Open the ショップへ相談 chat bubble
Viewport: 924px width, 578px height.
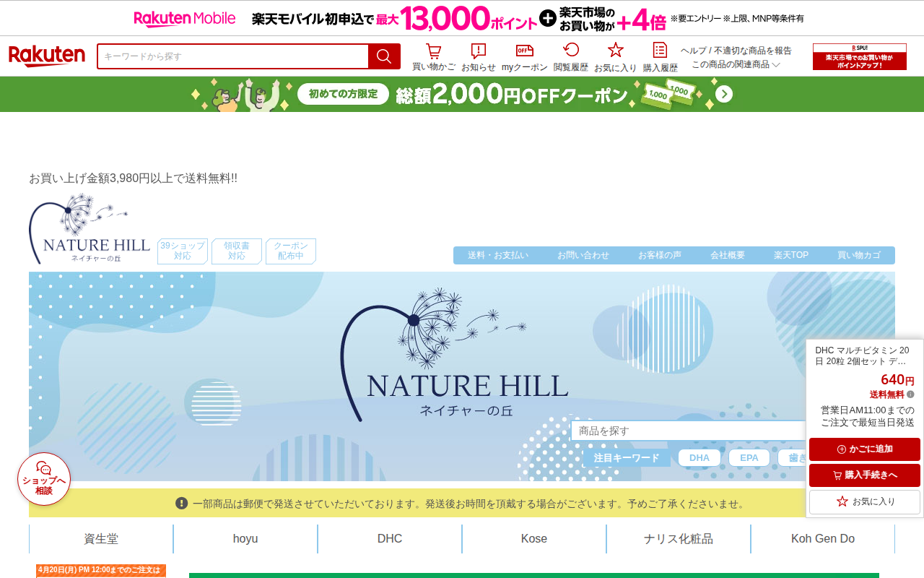tap(44, 479)
